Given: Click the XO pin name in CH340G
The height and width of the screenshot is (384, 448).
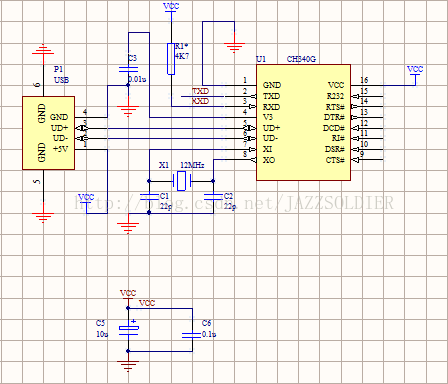Looking at the screenshot, I should coord(269,160).
